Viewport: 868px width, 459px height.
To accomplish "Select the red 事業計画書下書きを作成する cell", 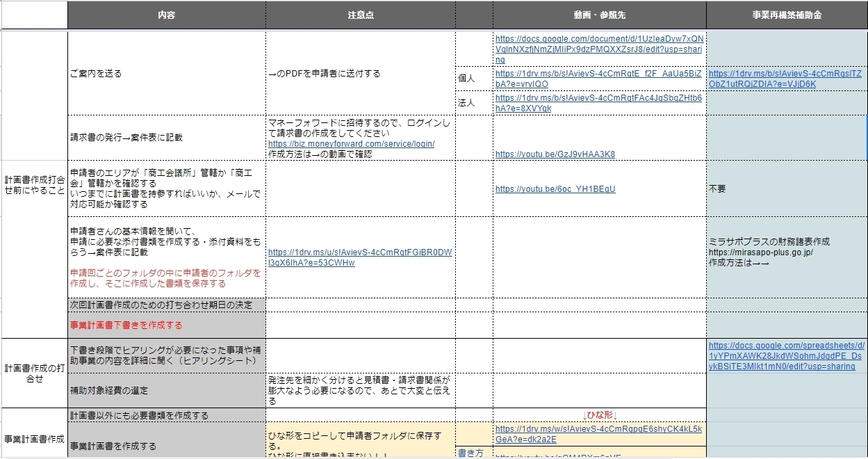I will coord(167,325).
